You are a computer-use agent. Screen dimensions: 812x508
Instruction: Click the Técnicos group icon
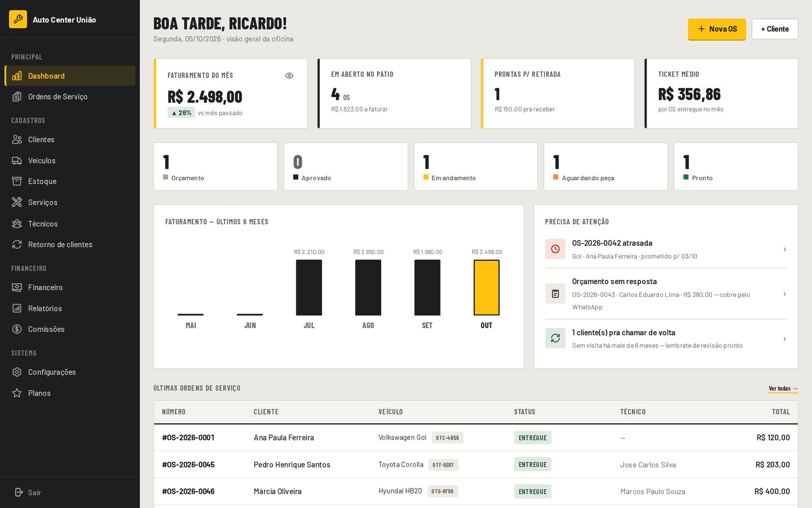pos(17,224)
